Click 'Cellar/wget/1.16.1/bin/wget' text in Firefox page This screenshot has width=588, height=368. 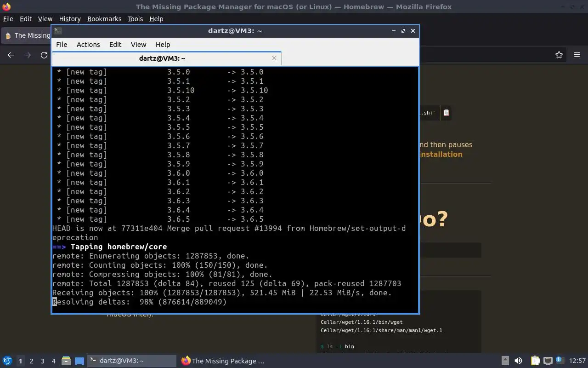(362, 322)
